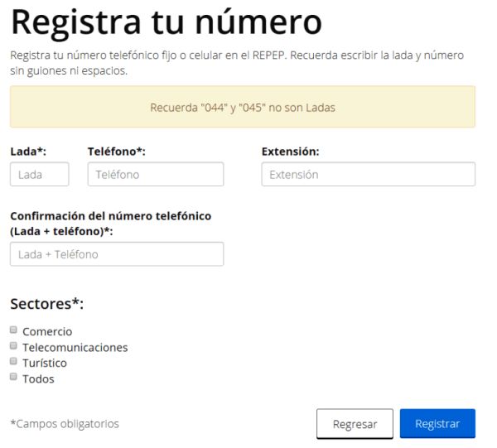The height and width of the screenshot is (448, 497).
Task: Check the Telecomunicaciones checkbox
Action: point(13,347)
